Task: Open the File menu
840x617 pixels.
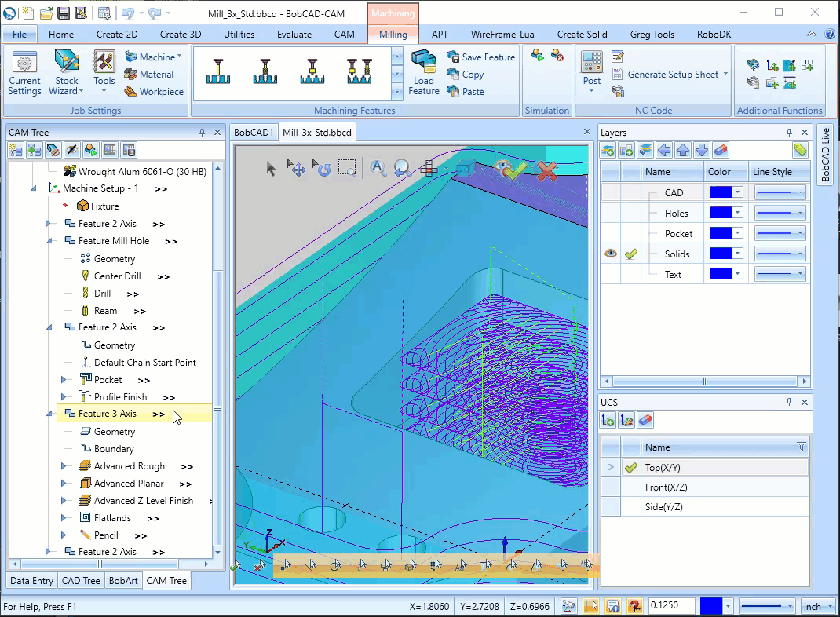Action: click(20, 35)
